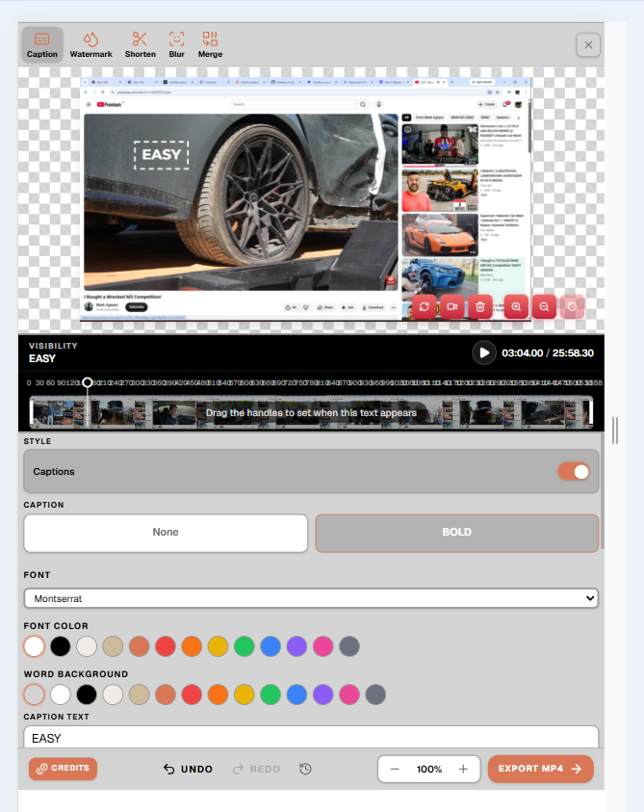Set word background to orange
Screen dimensions: 644x812
coord(218,694)
